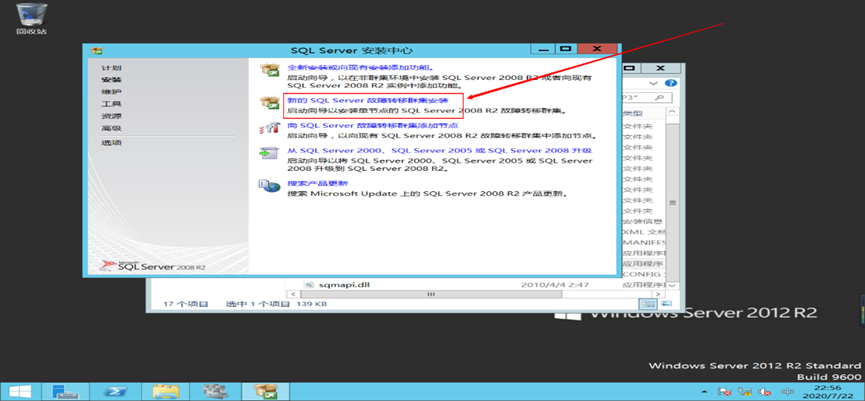Open the 计划 page in the sidebar
This screenshot has width=865, height=401.
point(111,68)
